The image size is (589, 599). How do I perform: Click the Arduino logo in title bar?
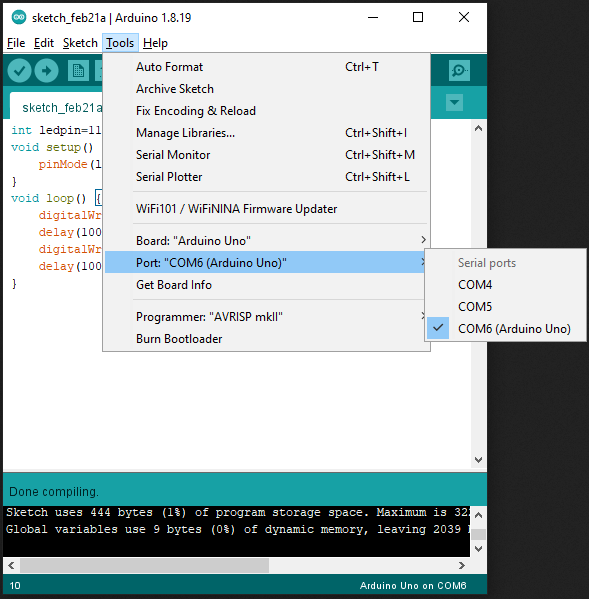tap(19, 17)
